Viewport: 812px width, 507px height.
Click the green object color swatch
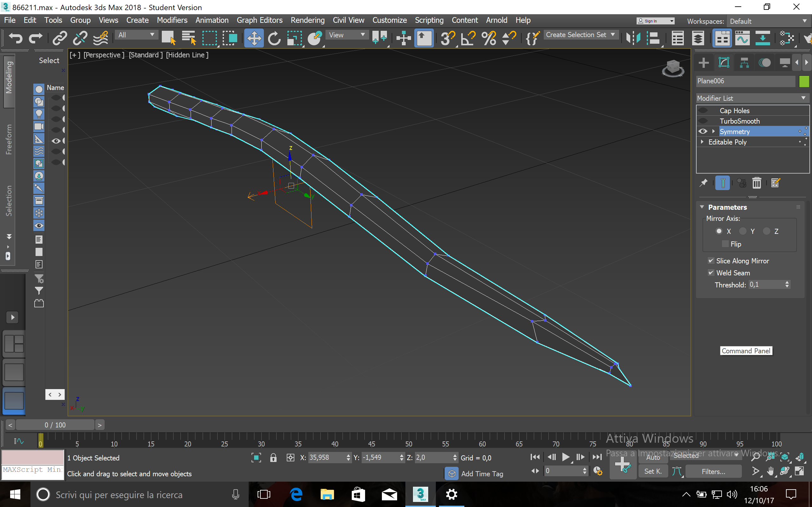point(804,81)
